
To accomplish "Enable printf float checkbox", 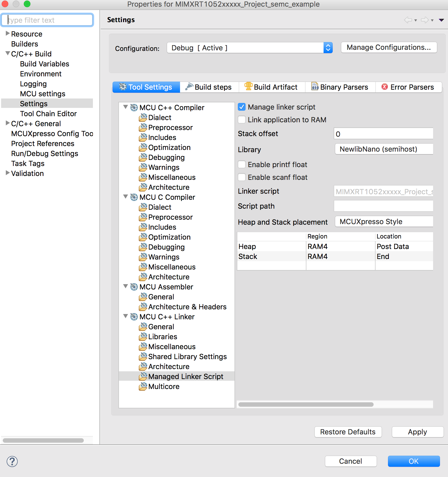I will (242, 164).
